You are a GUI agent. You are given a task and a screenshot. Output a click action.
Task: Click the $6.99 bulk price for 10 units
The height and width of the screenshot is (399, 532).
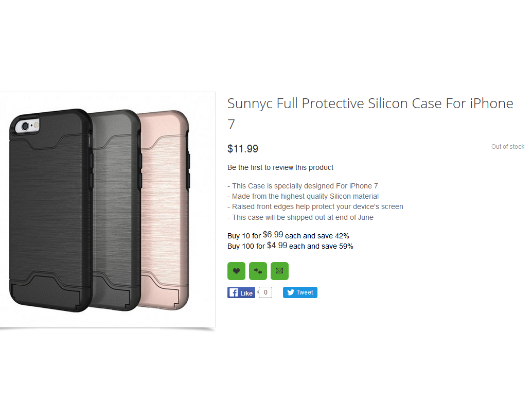click(x=274, y=234)
